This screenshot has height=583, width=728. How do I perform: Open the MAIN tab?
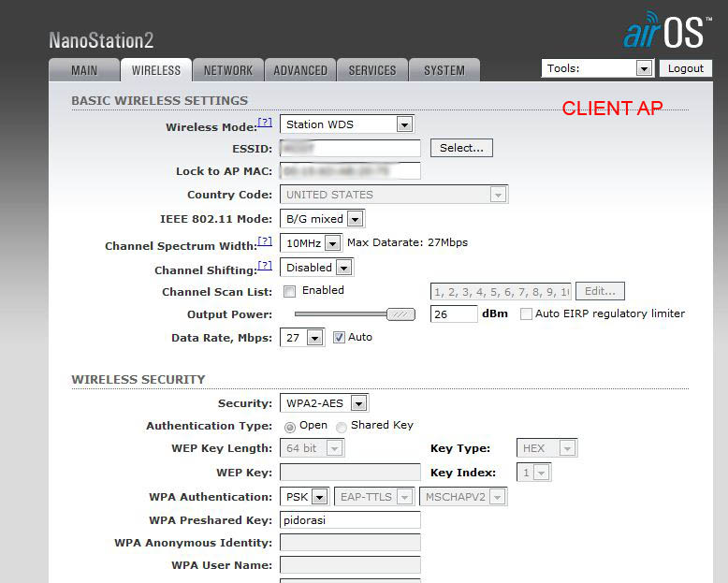(84, 70)
